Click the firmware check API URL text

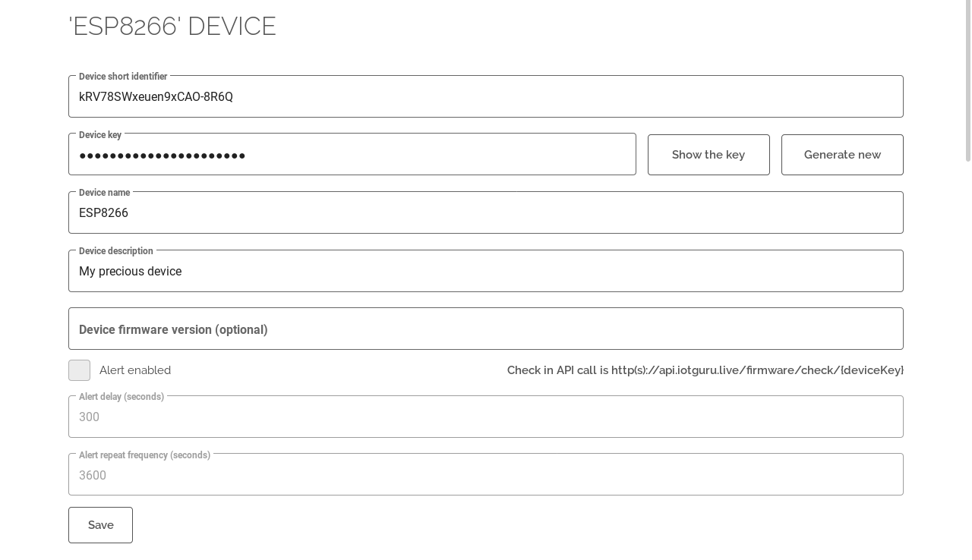(705, 370)
